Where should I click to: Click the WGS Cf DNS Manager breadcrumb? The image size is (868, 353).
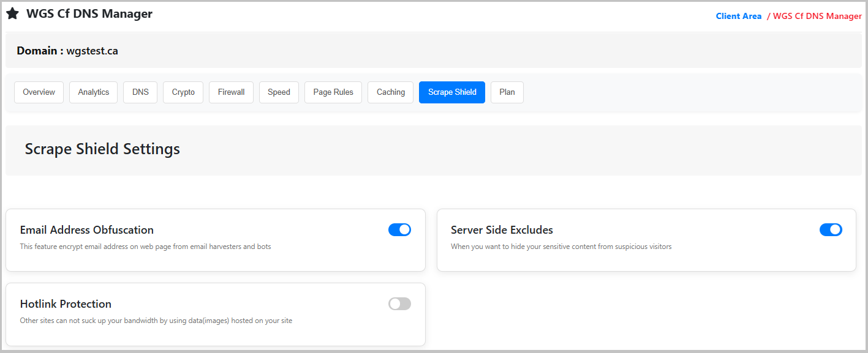(x=817, y=17)
